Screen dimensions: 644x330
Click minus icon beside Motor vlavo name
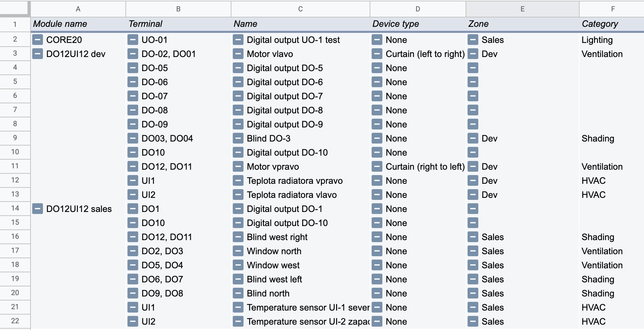[x=238, y=54]
